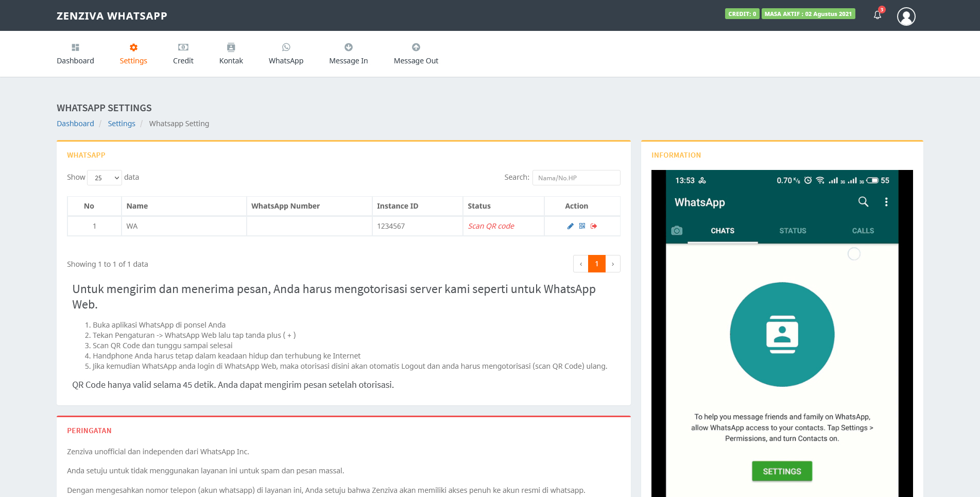Click the WA name cell
980x497 pixels.
point(184,226)
